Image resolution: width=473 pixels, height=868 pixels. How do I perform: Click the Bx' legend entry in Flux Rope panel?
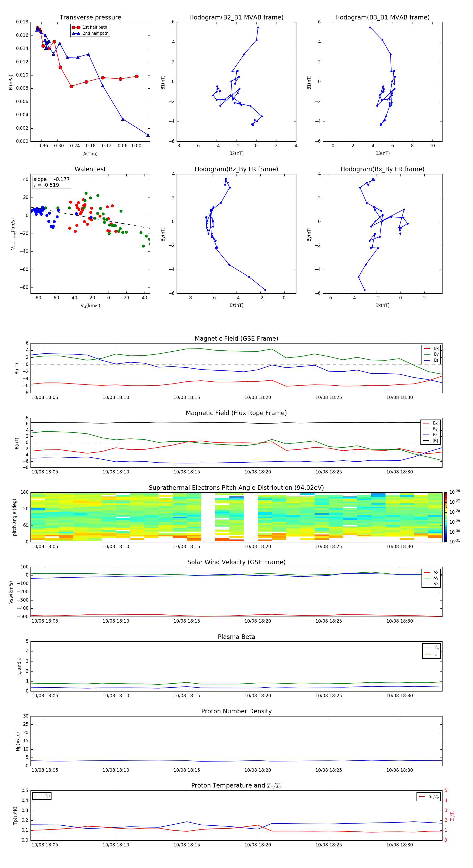click(431, 423)
